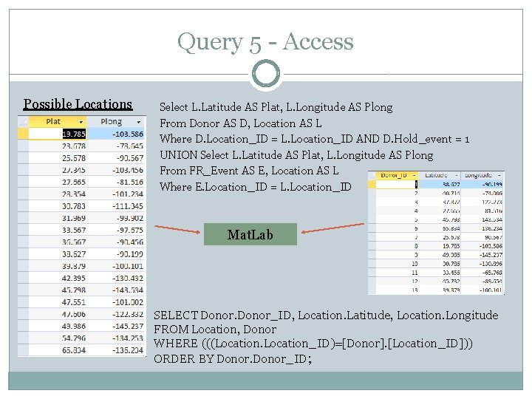
Task: Click the active Donor_ID cell containing 1
Action: pyautogui.click(x=398, y=184)
